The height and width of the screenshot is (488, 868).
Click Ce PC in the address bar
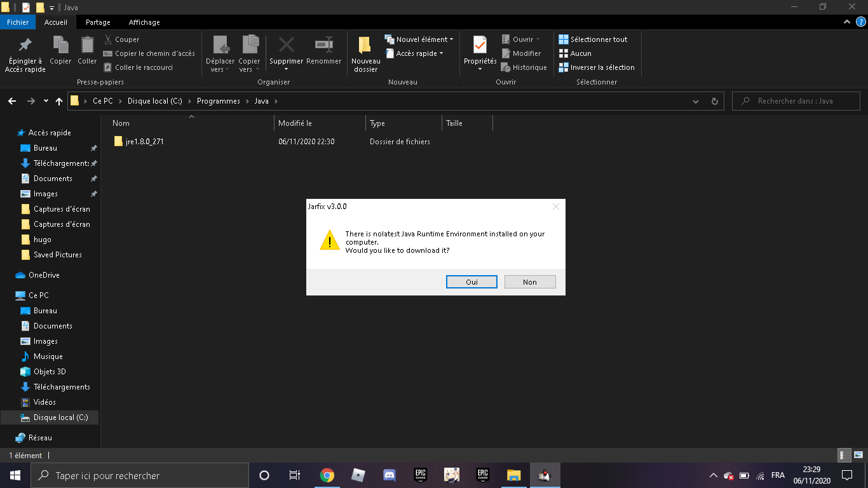102,101
